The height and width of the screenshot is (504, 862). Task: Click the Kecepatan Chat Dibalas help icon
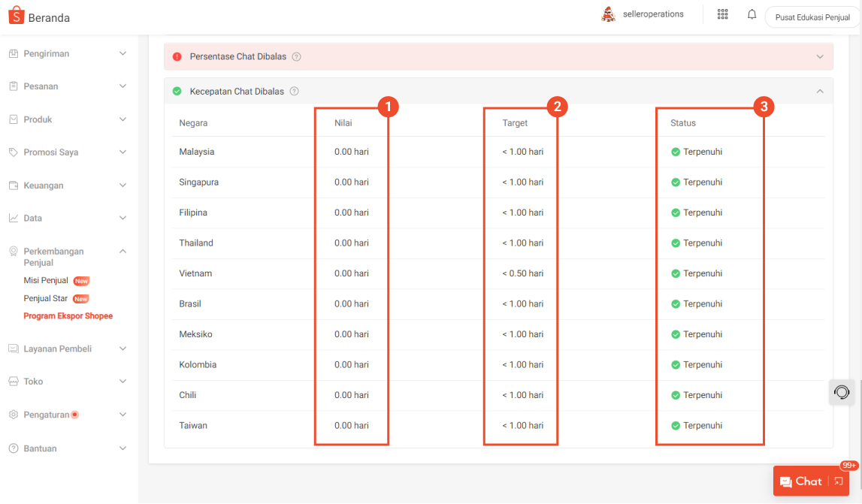[x=293, y=91]
